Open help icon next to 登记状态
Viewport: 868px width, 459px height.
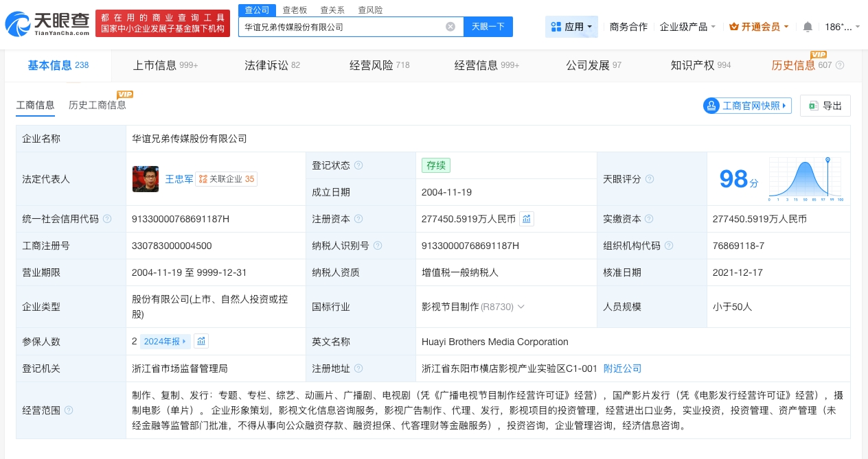[x=358, y=165]
